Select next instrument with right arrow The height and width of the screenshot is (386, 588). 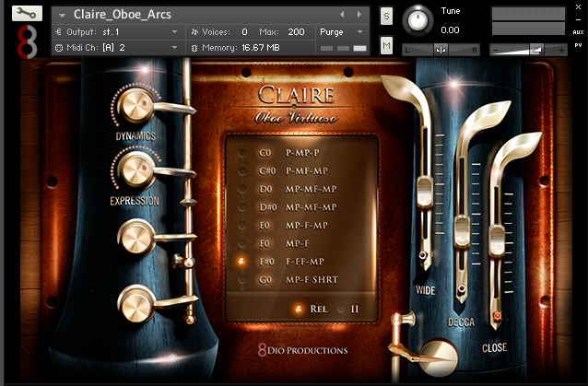point(359,14)
